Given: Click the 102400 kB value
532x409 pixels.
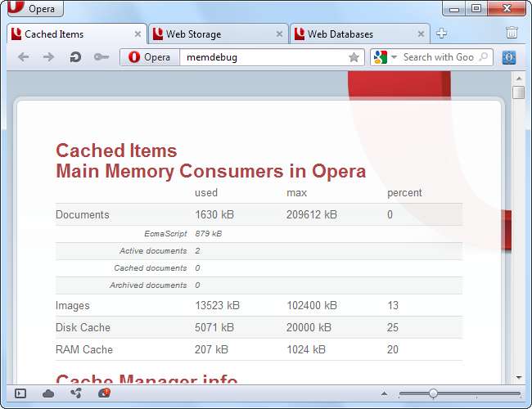Looking at the screenshot, I should (312, 306).
